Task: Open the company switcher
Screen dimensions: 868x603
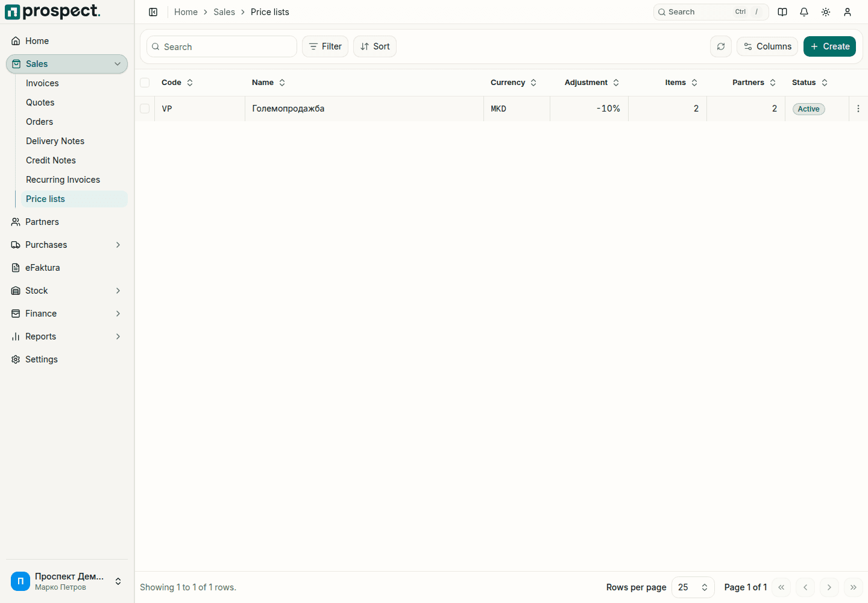Action: (67, 581)
